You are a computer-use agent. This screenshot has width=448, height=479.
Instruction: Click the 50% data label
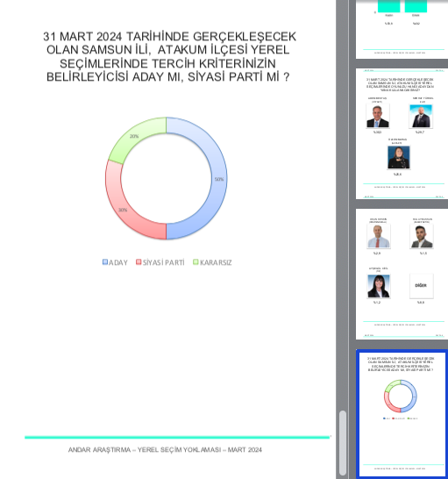pyautogui.click(x=219, y=179)
